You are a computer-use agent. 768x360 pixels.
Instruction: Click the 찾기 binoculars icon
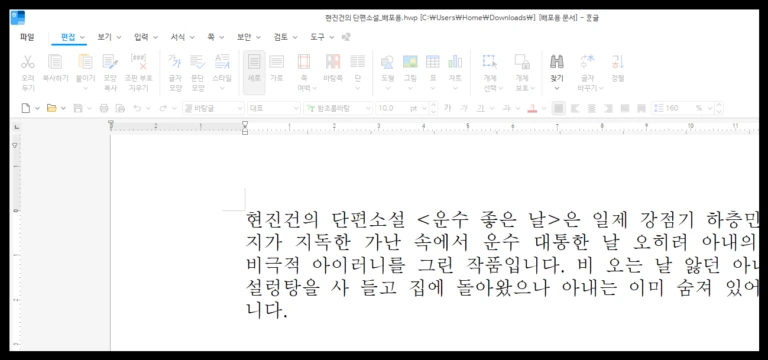pos(556,62)
